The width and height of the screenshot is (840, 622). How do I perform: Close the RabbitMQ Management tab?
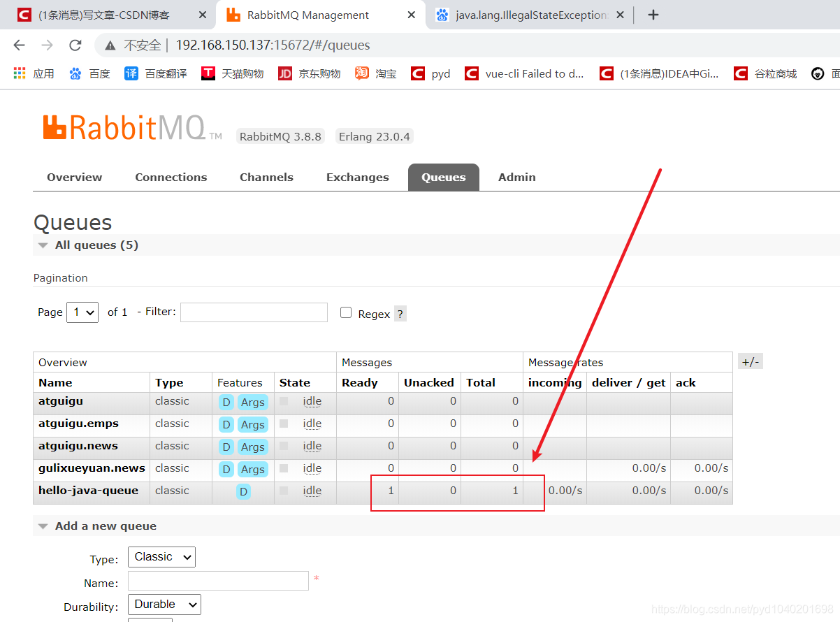pyautogui.click(x=412, y=15)
